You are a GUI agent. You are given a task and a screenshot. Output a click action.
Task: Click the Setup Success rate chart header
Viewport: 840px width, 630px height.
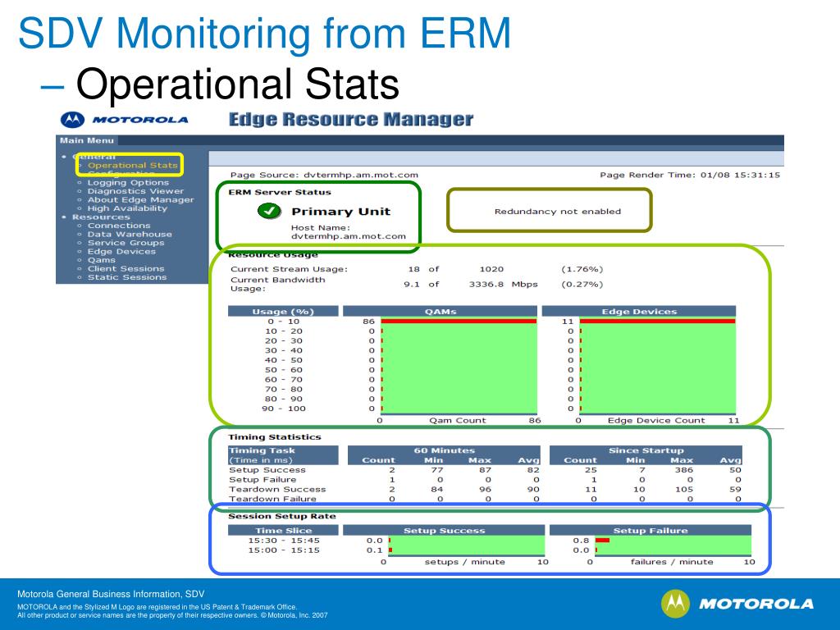tap(444, 531)
